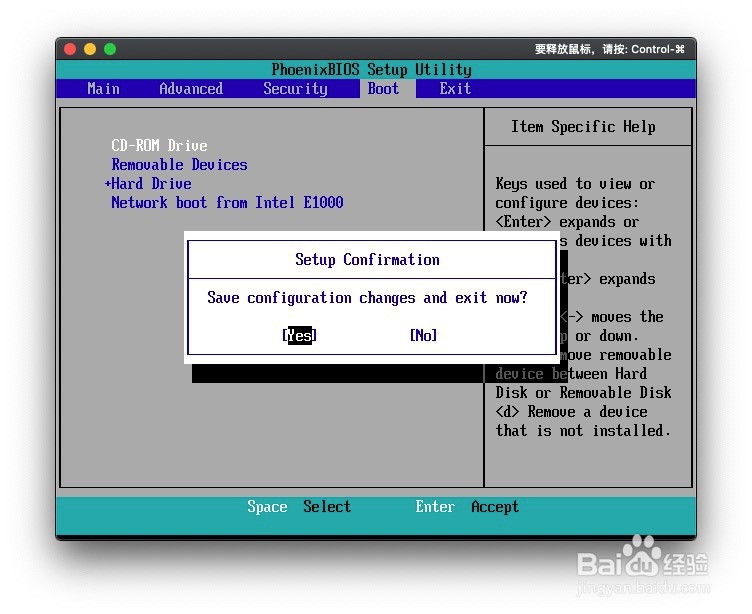
Task: Open the Security tab
Action: 295,89
